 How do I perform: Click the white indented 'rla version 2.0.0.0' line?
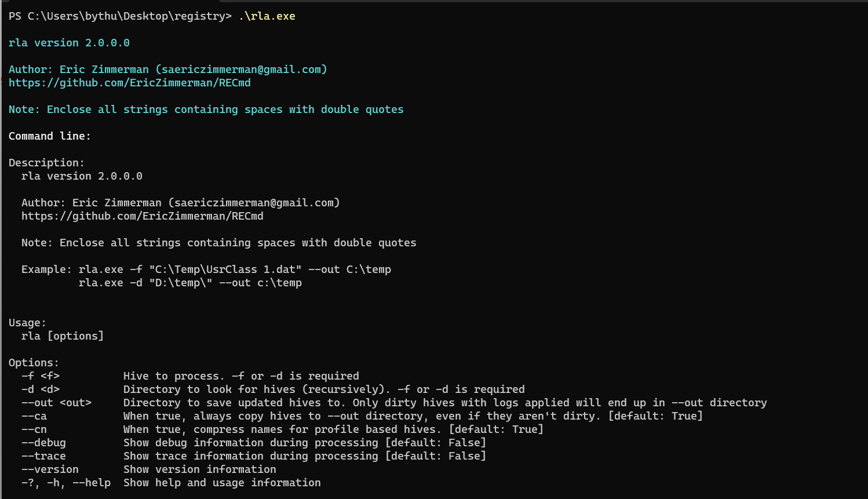[82, 176]
